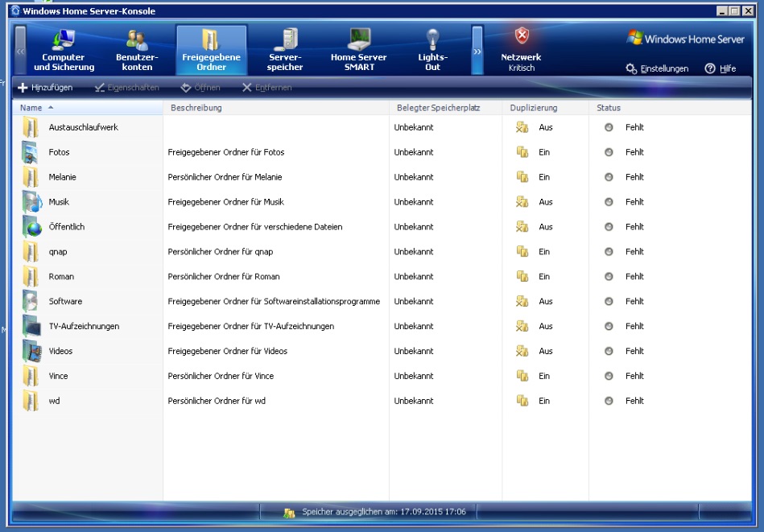Select the TV-Aufzeichnungen folder icon
The height and width of the screenshot is (532, 764).
[31, 326]
